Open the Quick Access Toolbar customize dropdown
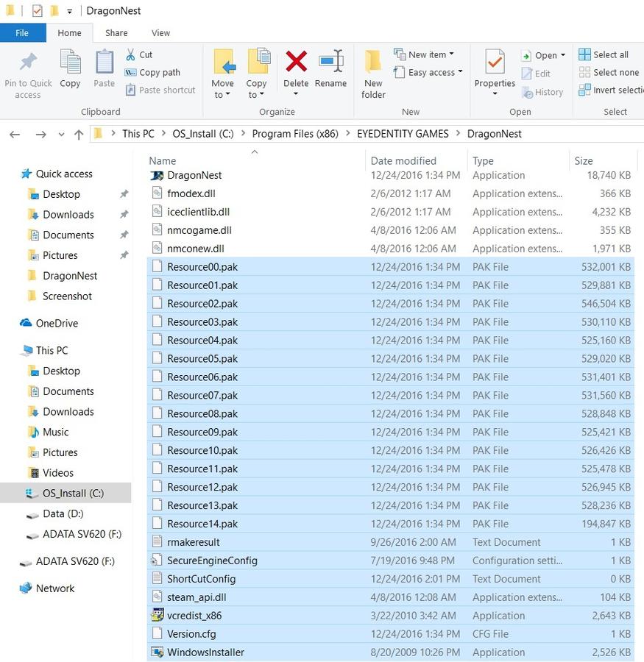 click(x=70, y=11)
